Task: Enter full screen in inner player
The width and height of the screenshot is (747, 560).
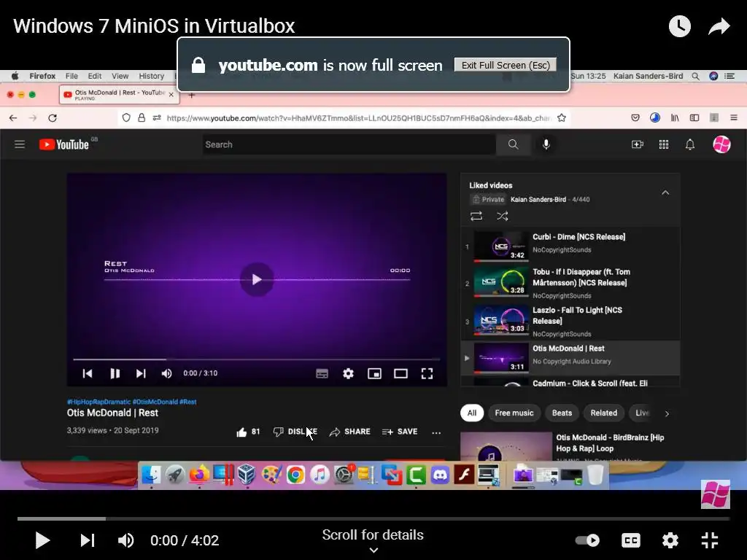Action: pos(427,374)
